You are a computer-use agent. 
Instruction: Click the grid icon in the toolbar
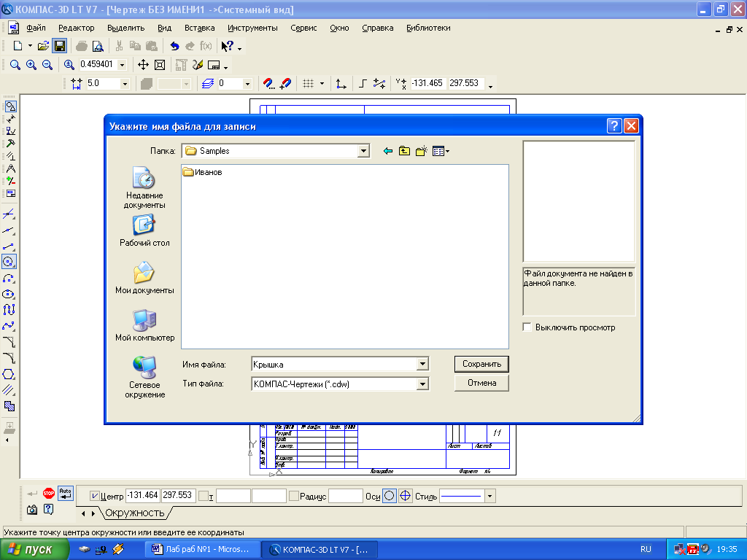(x=309, y=84)
